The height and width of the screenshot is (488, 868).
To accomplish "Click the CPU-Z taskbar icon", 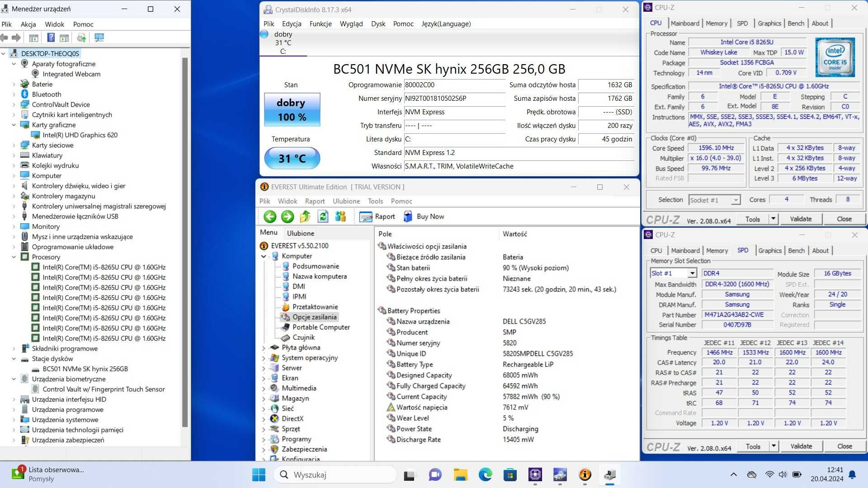I will click(x=535, y=475).
